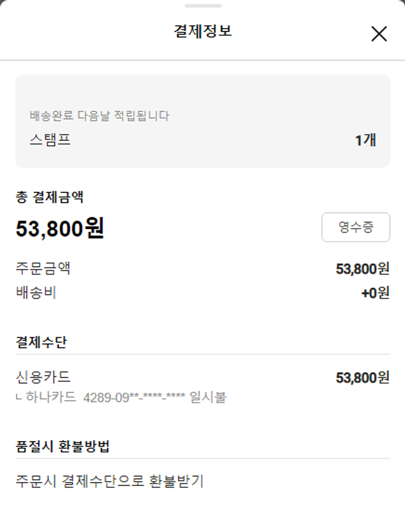Click the 배송비 label

pos(36,293)
